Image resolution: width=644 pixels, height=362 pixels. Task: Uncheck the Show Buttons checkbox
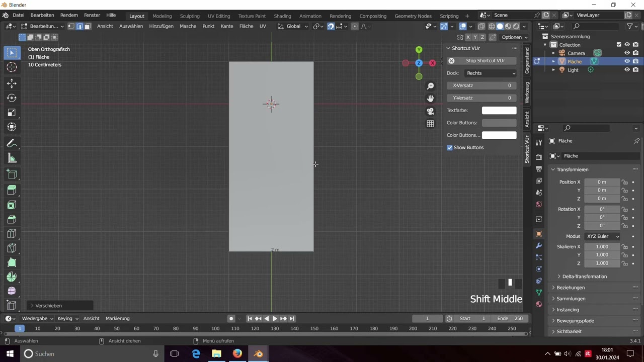tap(450, 147)
